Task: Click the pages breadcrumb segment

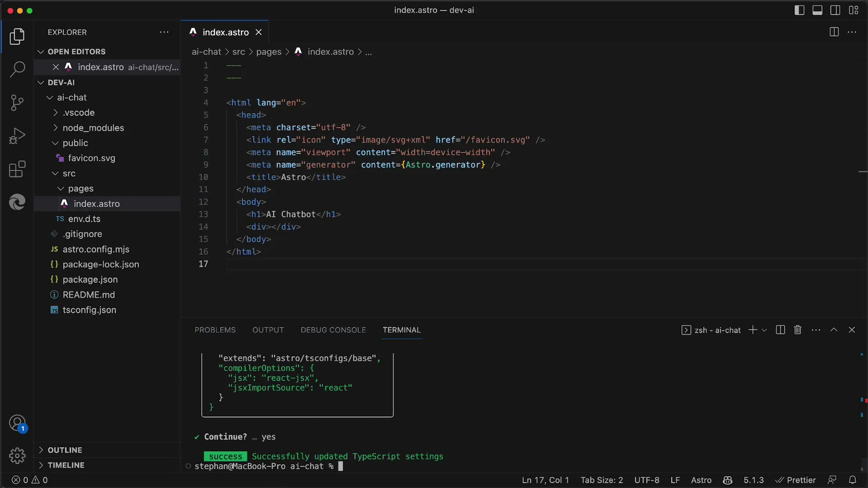Action: [269, 52]
